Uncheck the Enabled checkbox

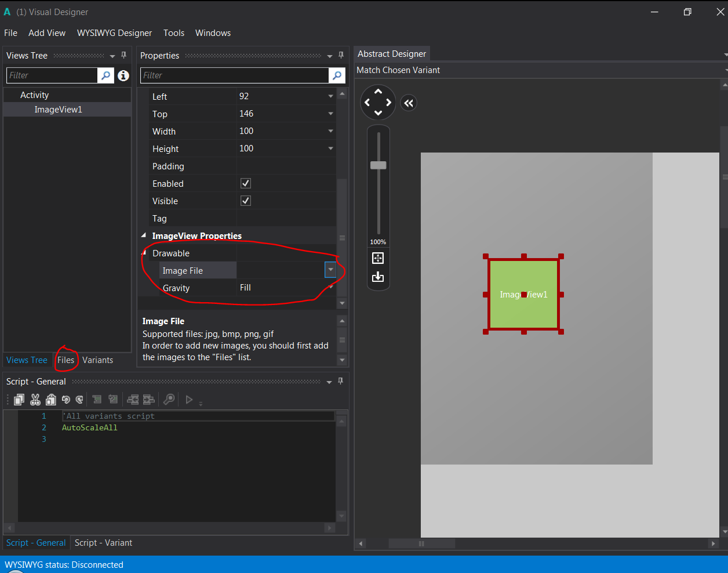pos(246,183)
